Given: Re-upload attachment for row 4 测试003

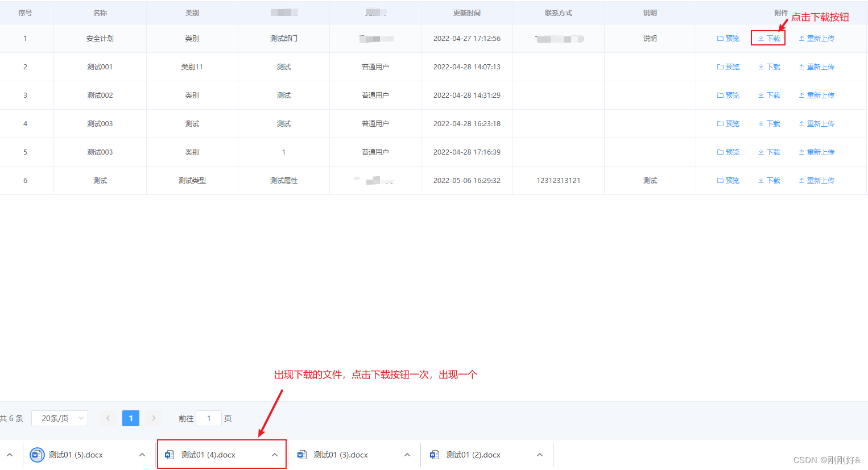Looking at the screenshot, I should tap(816, 124).
